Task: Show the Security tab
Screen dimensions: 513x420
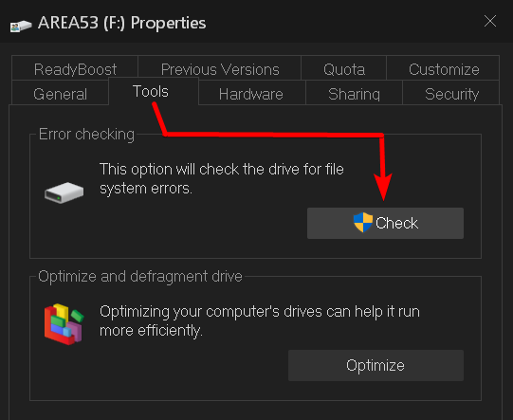Action: [451, 93]
